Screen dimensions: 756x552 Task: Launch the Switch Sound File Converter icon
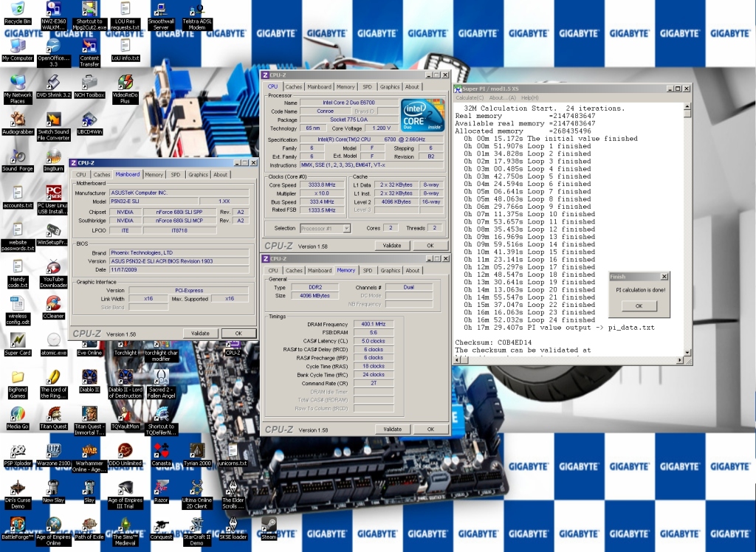(53, 126)
